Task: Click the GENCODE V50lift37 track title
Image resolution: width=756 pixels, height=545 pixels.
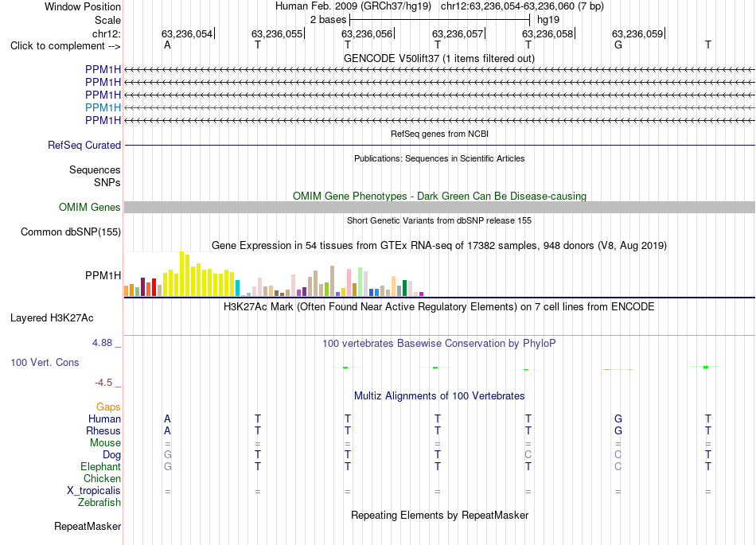Action: coord(439,59)
